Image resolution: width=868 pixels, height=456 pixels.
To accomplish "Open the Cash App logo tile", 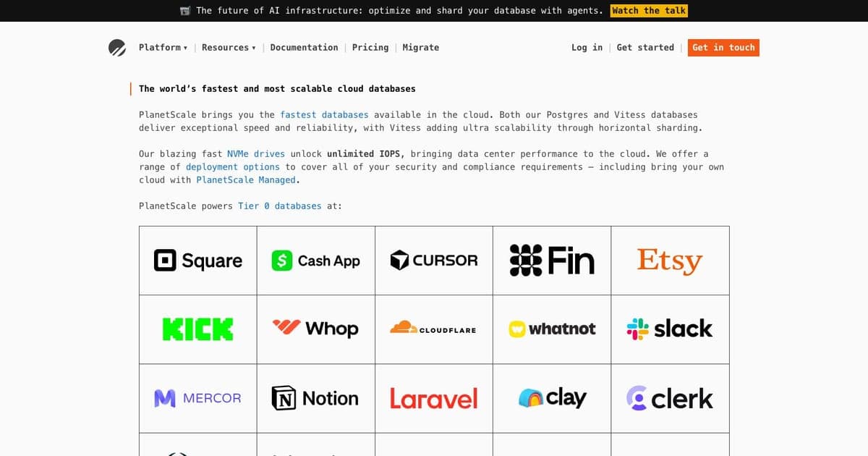I will pos(315,261).
